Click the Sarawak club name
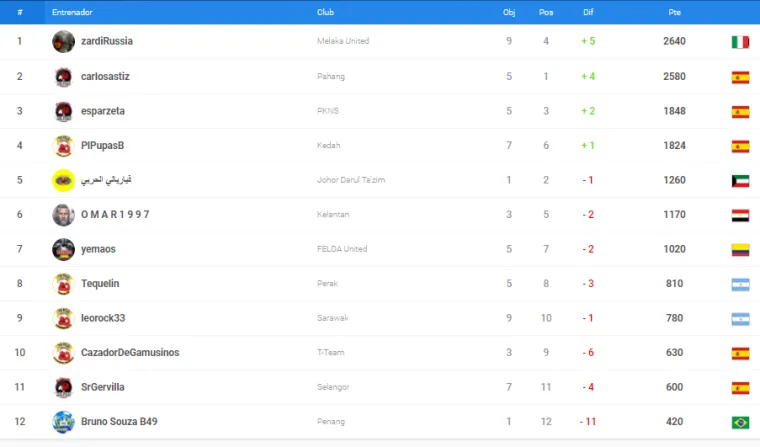760x447 pixels. pyautogui.click(x=332, y=318)
